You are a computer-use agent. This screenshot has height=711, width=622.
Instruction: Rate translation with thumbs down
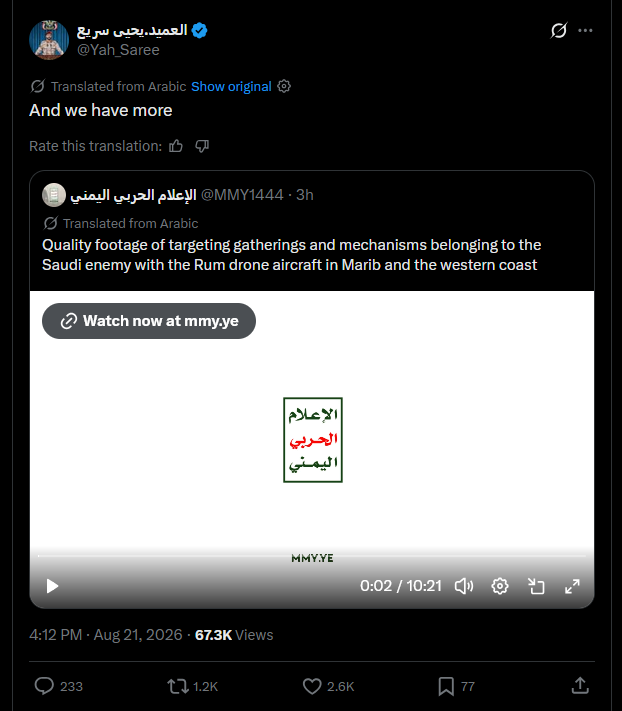(202, 146)
